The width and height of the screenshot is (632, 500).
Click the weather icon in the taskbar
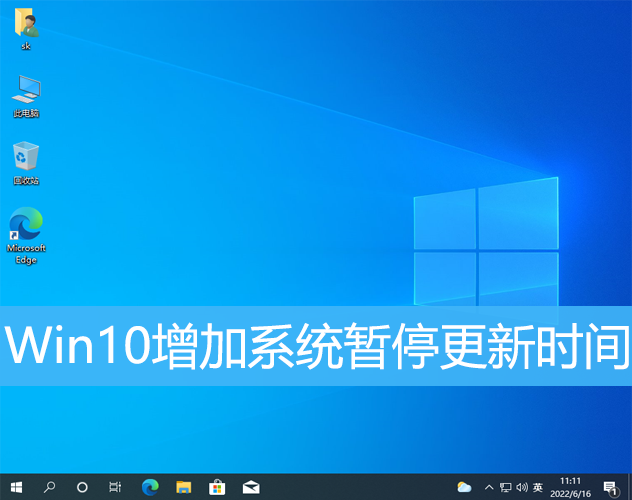pos(464,487)
